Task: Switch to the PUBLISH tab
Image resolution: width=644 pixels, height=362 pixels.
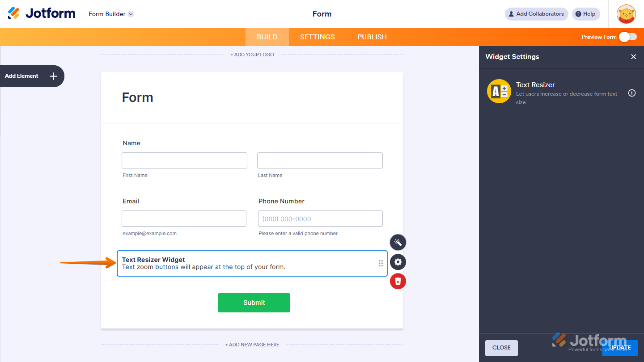Action: click(x=372, y=37)
